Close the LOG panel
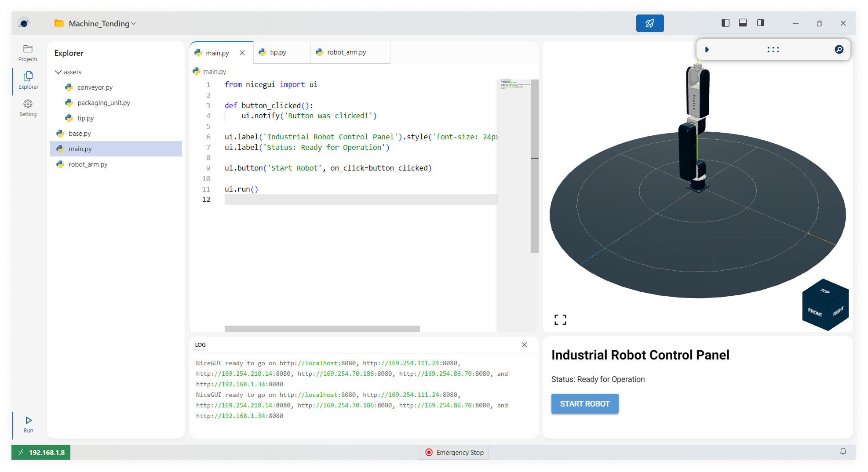This screenshot has width=868, height=472. (524, 345)
